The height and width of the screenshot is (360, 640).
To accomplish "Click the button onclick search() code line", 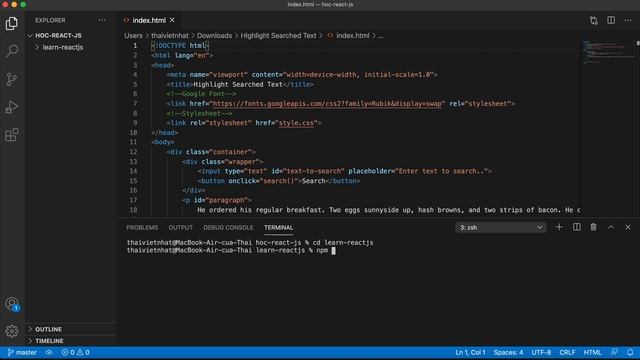I will (x=279, y=181).
